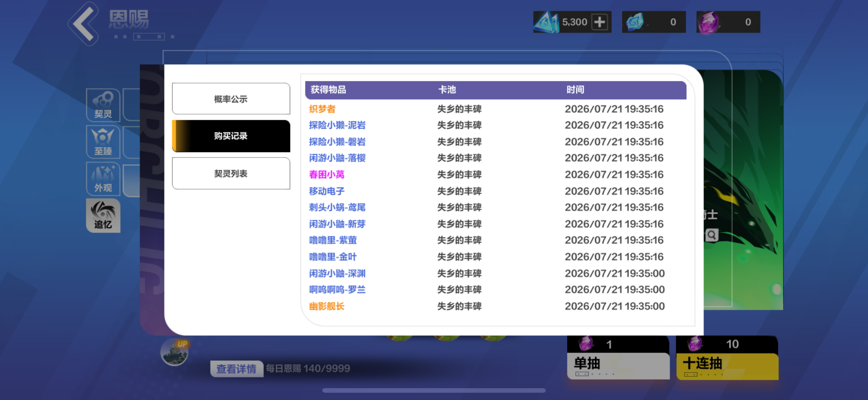Select the blue crystal currency counter

[x=654, y=22]
